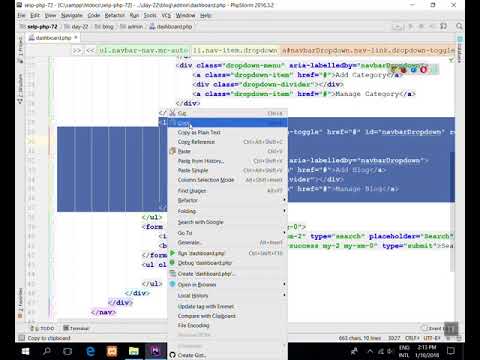This screenshot has height=360, width=480.
Task: Open the VCS menu
Action: pyautogui.click(x=166, y=15)
